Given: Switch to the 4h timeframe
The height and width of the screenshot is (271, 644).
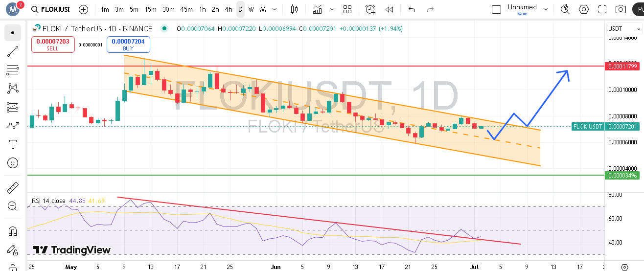Looking at the screenshot, I should pyautogui.click(x=229, y=9).
